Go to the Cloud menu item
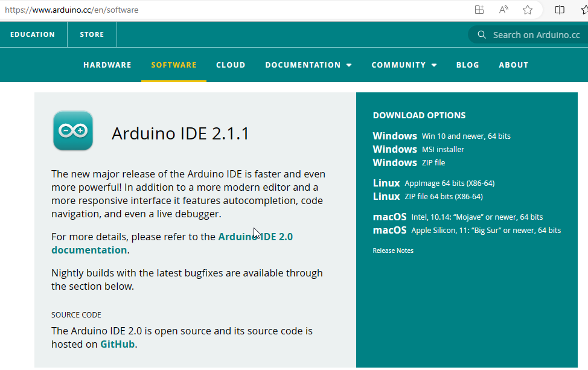This screenshot has width=588, height=370. (231, 65)
